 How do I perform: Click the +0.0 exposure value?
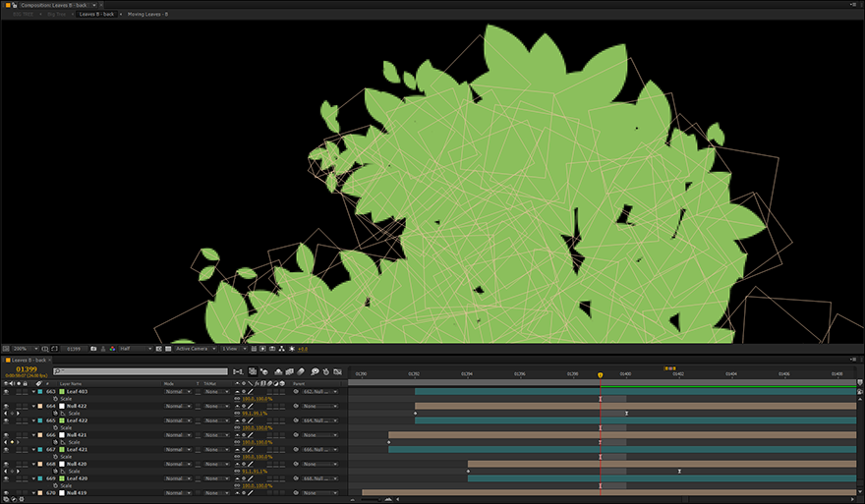click(x=303, y=349)
